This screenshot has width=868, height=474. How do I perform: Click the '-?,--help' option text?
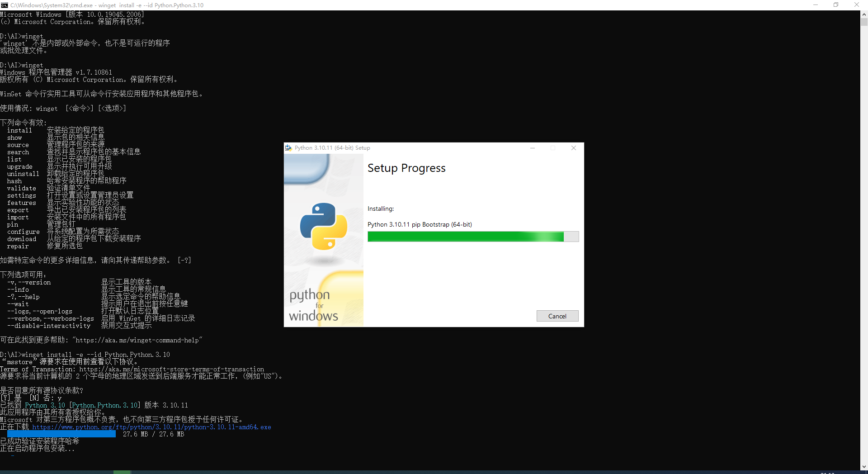[x=24, y=297]
